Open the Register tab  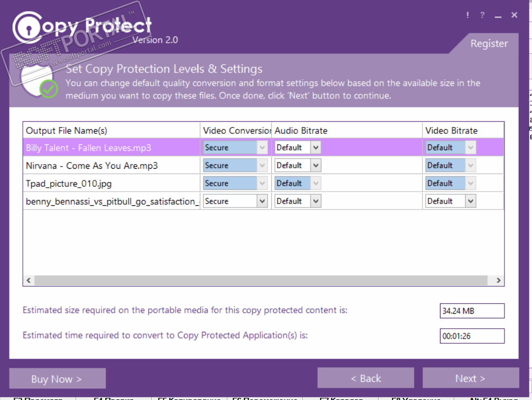tap(489, 44)
